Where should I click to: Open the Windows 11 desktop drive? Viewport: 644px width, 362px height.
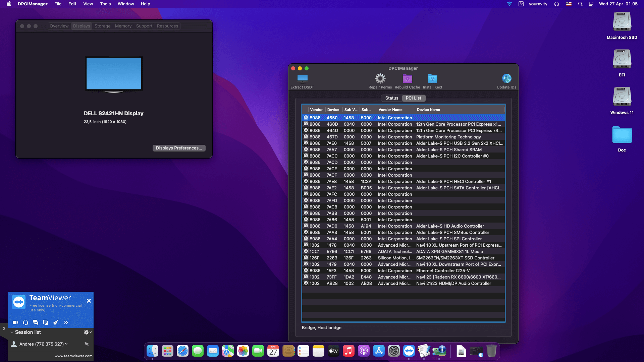coord(622,101)
